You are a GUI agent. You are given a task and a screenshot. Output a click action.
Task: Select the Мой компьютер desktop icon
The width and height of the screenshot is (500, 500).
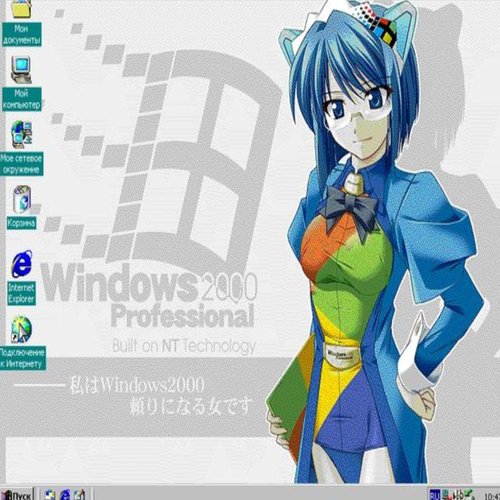[21, 70]
